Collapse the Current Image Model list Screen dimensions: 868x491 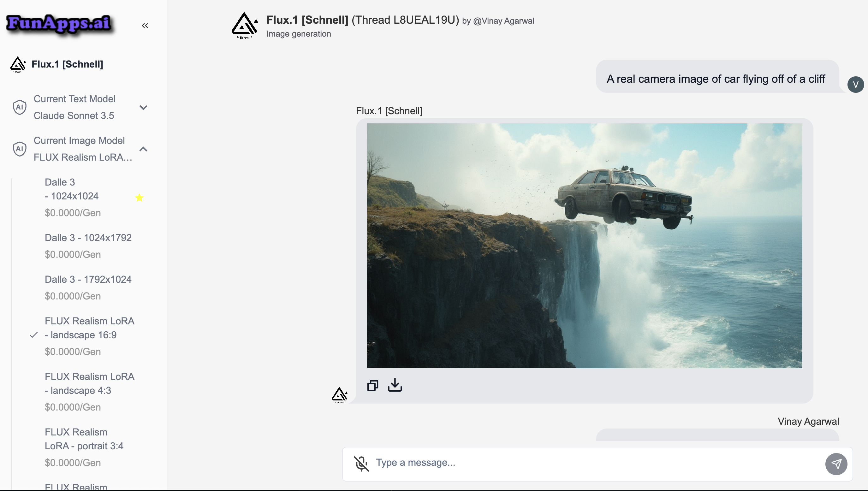(x=143, y=149)
